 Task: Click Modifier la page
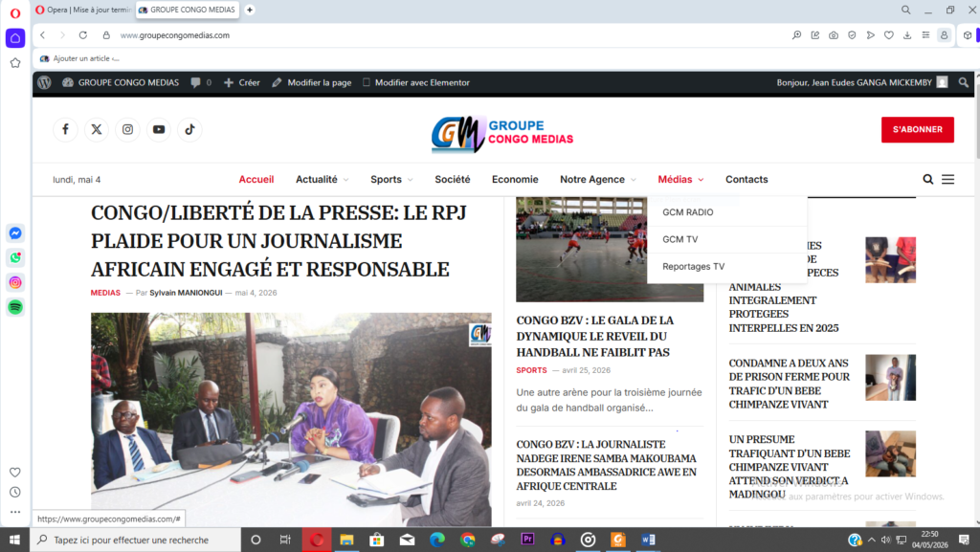pyautogui.click(x=312, y=82)
